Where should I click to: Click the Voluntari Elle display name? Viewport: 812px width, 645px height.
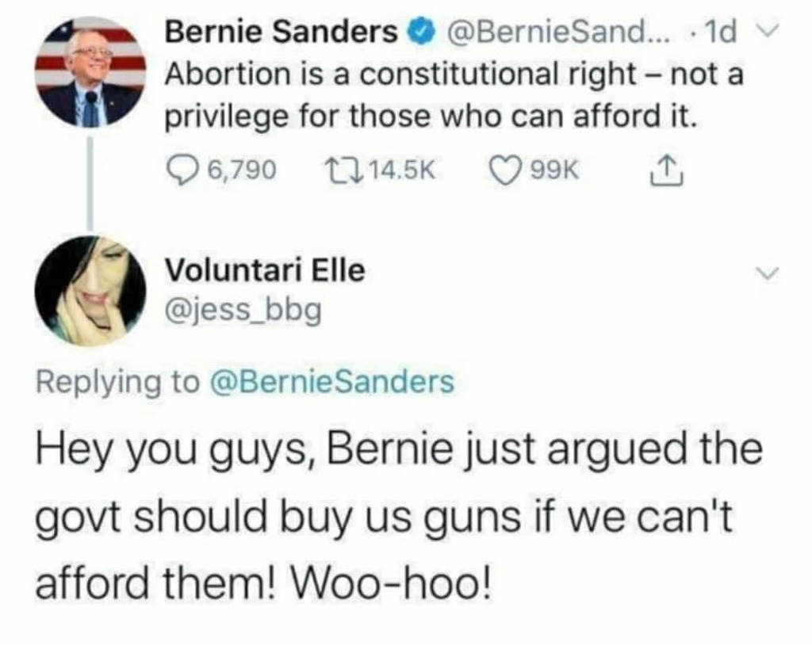[264, 271]
